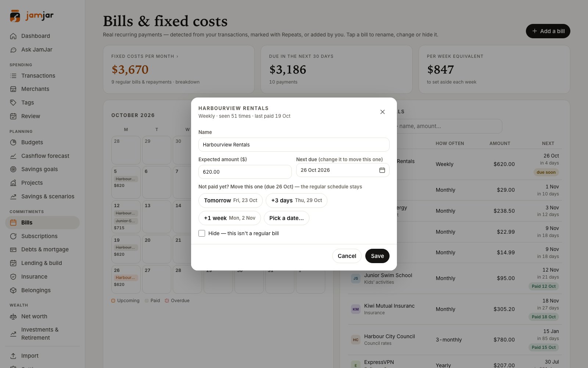588x368 pixels.
Task: Save the bill changes
Action: click(x=377, y=256)
